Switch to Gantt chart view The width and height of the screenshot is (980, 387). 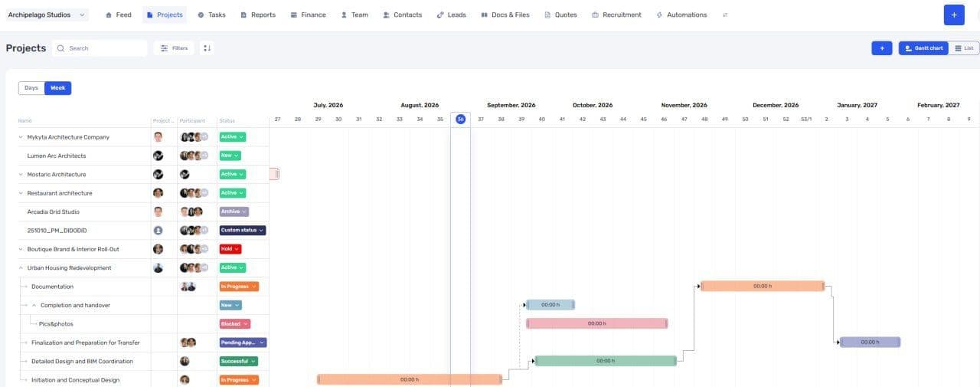pos(923,48)
